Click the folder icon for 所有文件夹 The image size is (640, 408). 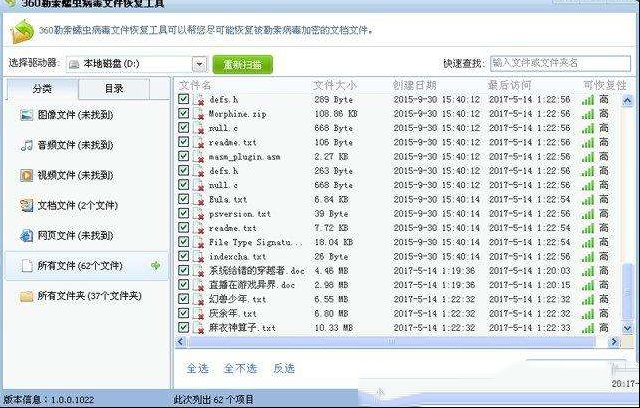(x=27, y=296)
